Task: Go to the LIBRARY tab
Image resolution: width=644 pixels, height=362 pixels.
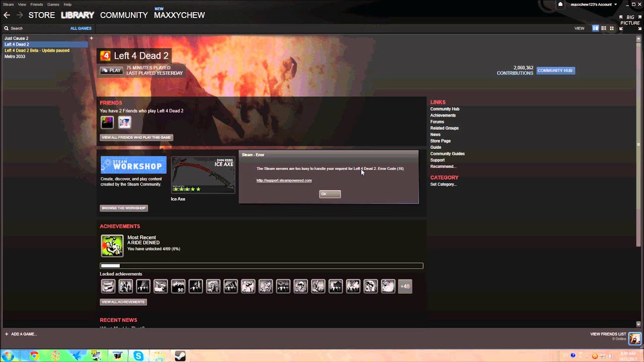Action: pos(77,16)
